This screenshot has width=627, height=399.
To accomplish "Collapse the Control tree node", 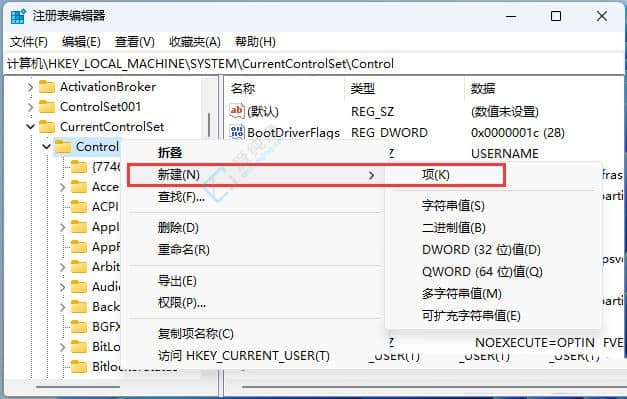I will point(46,147).
